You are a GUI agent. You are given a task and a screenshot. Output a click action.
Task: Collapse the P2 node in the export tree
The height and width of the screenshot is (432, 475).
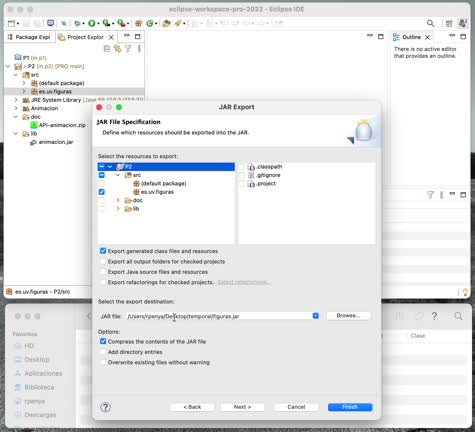tap(110, 166)
